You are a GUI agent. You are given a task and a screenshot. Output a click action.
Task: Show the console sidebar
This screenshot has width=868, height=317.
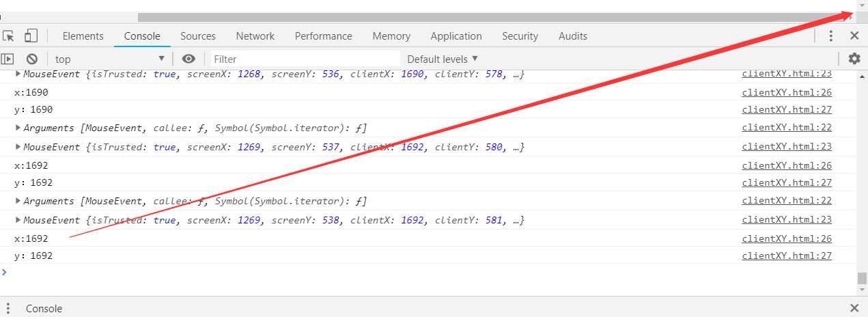click(8, 59)
